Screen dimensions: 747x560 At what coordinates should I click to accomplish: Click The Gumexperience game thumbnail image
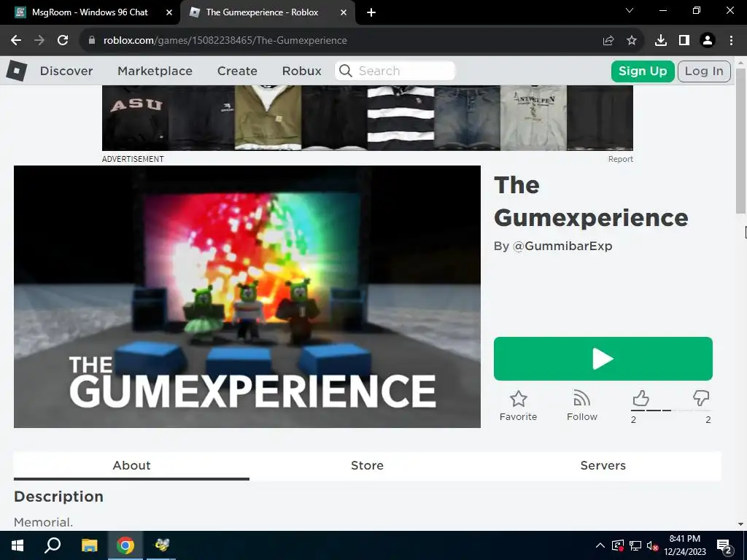[x=247, y=297]
